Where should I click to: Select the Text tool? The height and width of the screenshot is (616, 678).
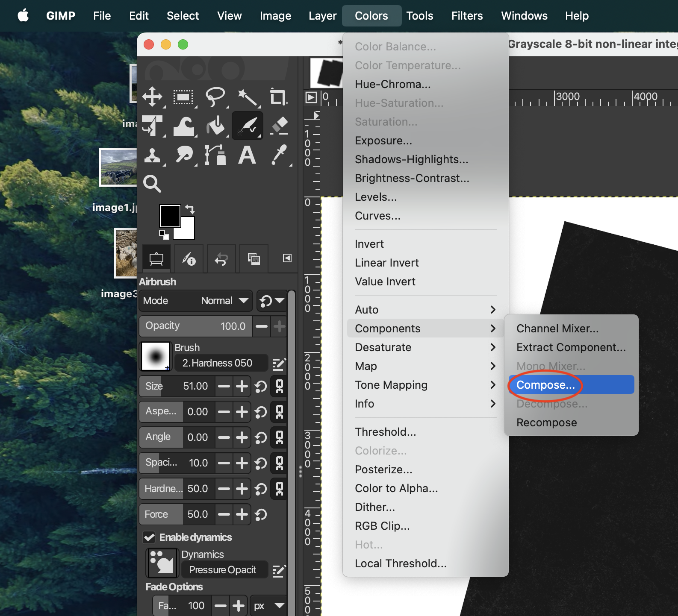click(247, 155)
